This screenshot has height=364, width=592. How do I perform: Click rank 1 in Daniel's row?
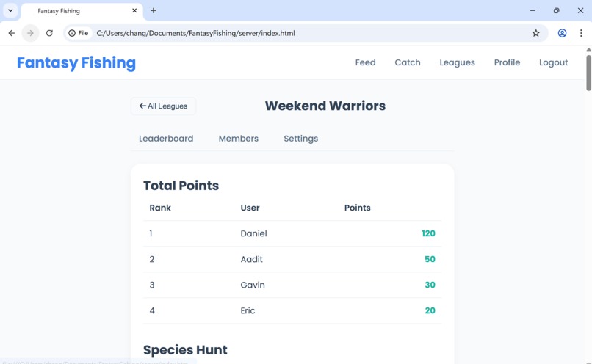coord(151,233)
